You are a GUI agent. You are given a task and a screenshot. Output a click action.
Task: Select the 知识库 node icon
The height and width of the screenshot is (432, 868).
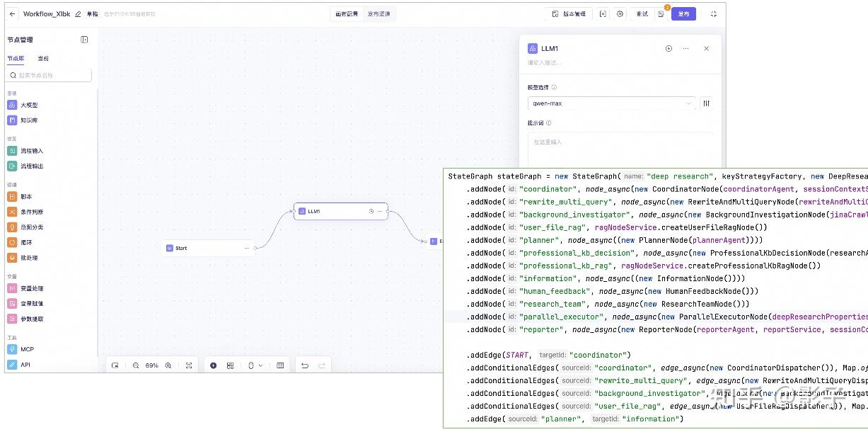[12, 120]
